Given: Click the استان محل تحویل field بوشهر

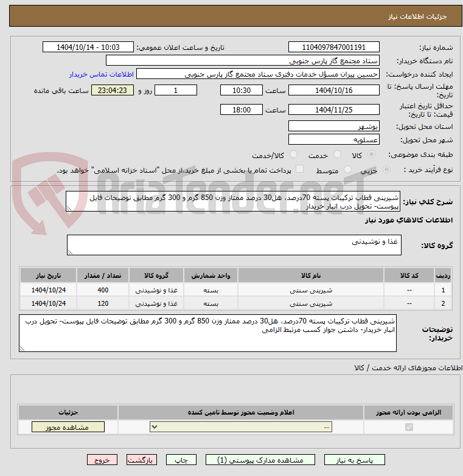Looking at the screenshot, I should pos(333,126).
